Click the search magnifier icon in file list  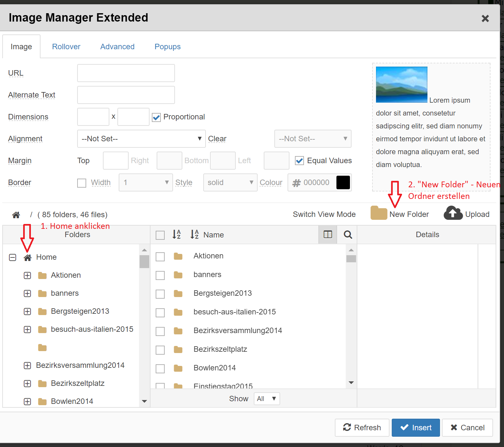click(348, 235)
